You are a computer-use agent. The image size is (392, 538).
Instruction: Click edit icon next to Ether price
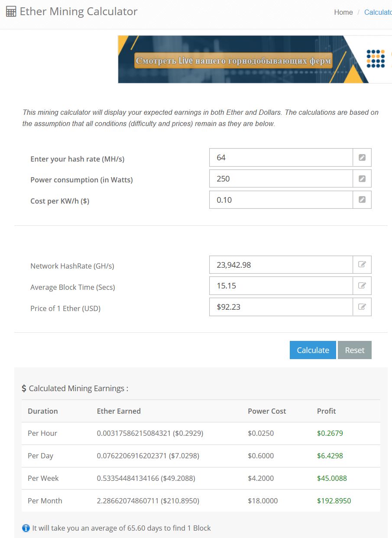[362, 307]
